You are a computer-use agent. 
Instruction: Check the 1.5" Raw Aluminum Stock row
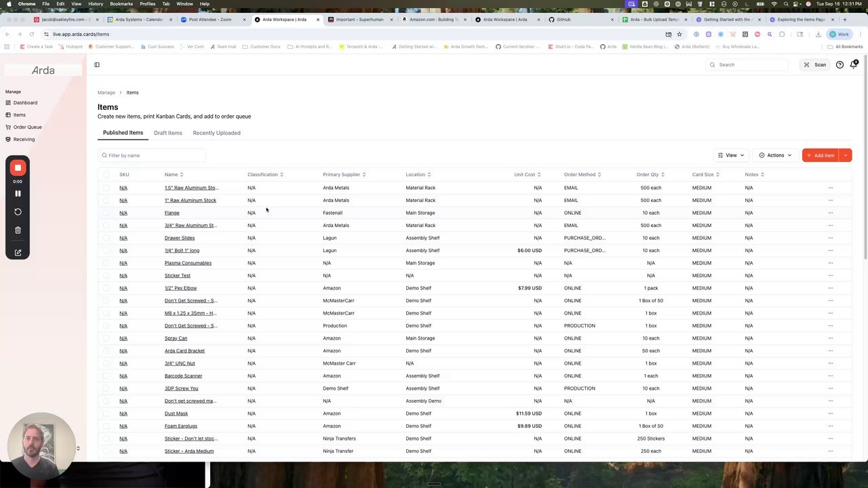pyautogui.click(x=106, y=188)
